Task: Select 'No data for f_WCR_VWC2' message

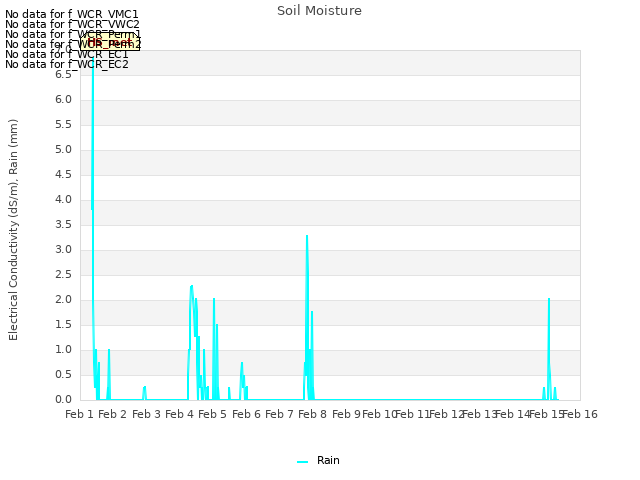Action: tap(72, 24)
